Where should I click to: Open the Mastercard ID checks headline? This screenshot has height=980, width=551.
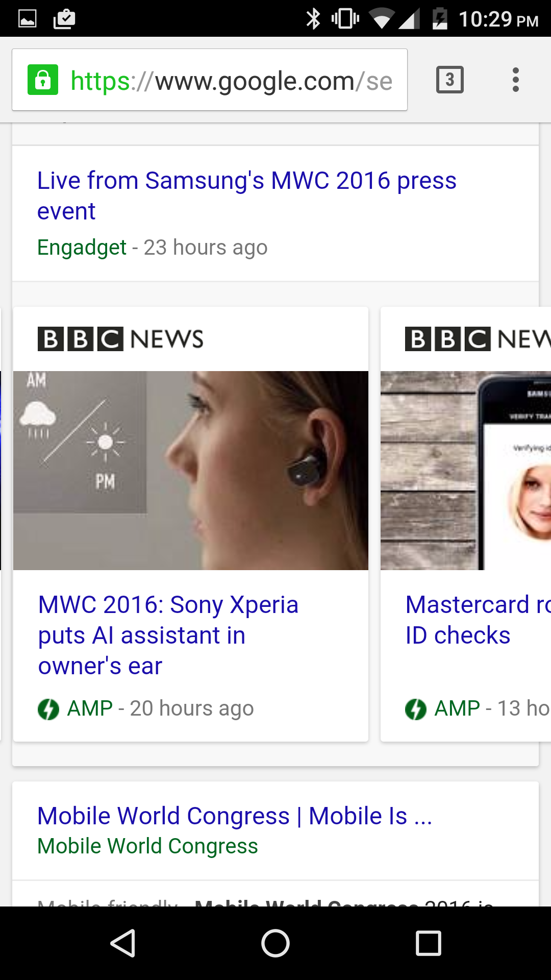[x=478, y=620]
